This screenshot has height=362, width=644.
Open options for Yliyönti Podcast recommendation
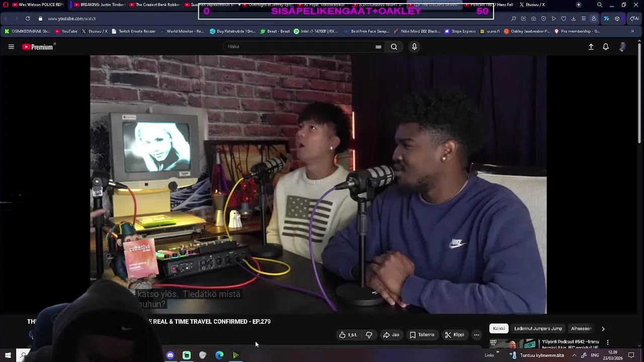tap(607, 342)
